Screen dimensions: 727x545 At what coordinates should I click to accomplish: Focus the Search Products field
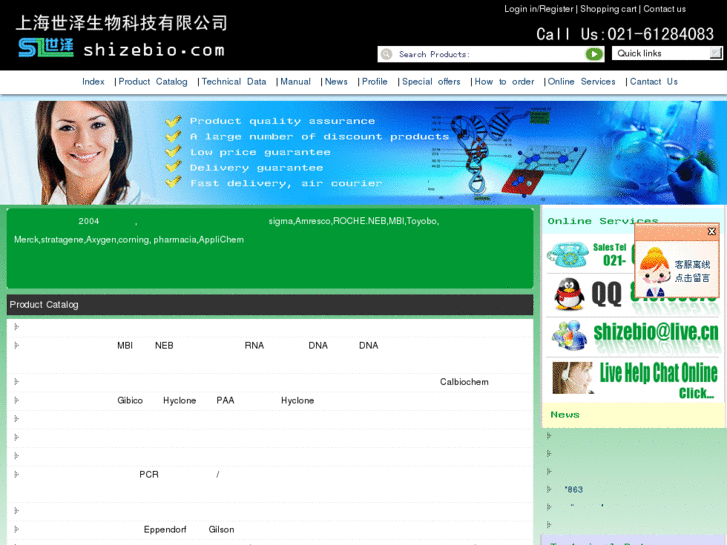(490, 54)
